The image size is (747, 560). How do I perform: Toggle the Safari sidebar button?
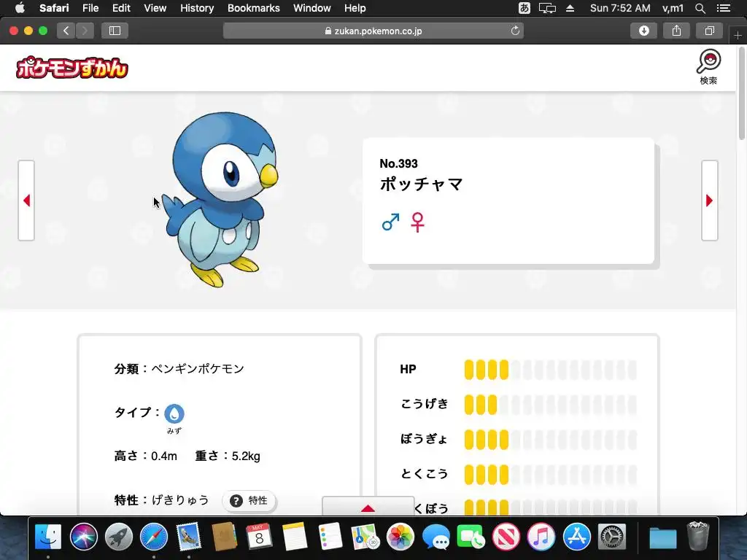115,31
